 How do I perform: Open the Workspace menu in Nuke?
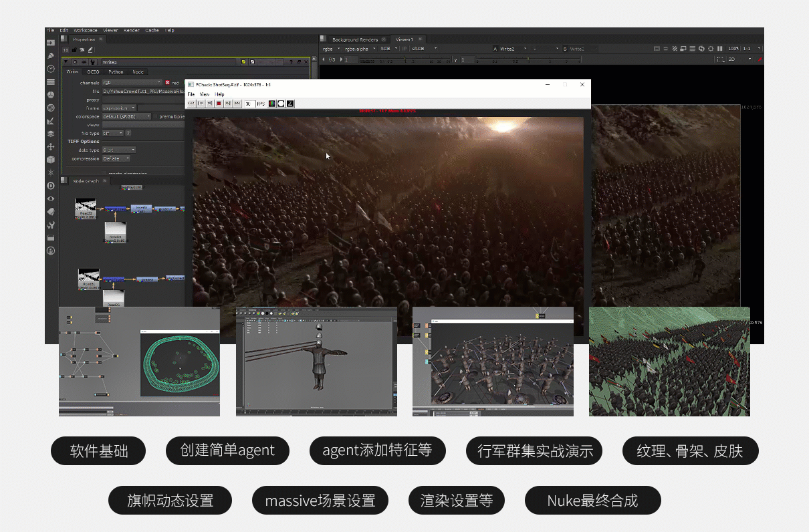tap(86, 31)
